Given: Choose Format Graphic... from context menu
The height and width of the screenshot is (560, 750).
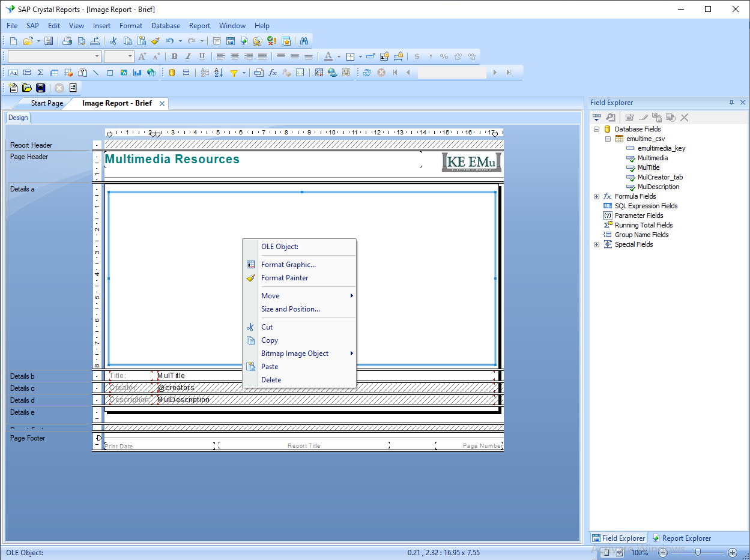Looking at the screenshot, I should [288, 265].
